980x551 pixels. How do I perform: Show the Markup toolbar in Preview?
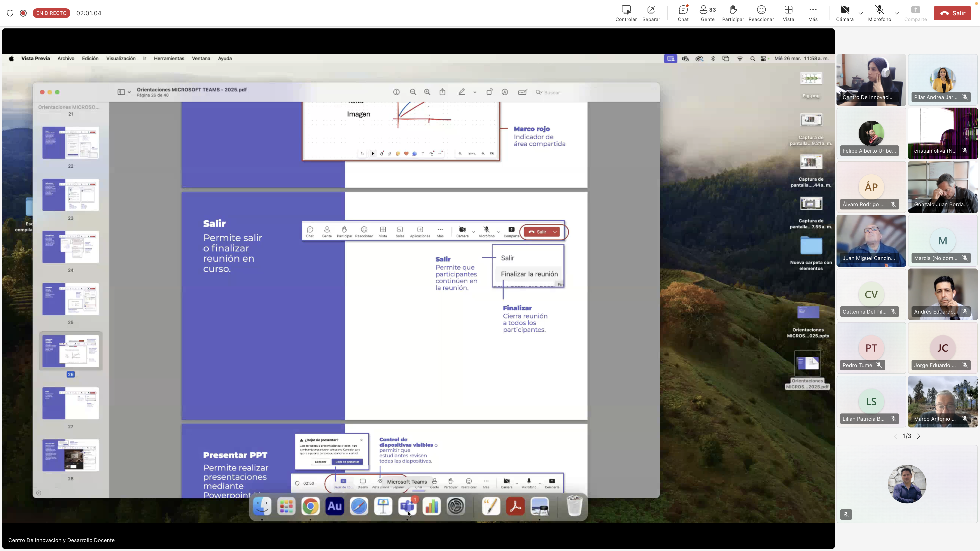tap(505, 92)
